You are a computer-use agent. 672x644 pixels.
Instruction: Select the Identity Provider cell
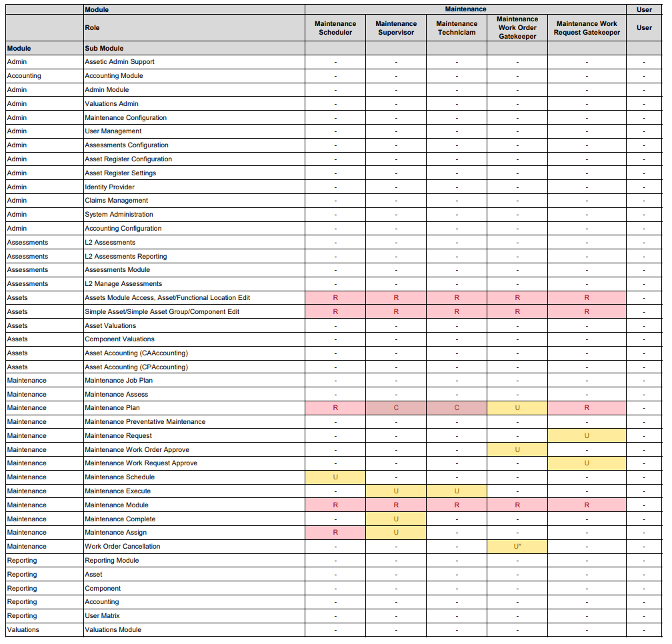click(x=194, y=187)
